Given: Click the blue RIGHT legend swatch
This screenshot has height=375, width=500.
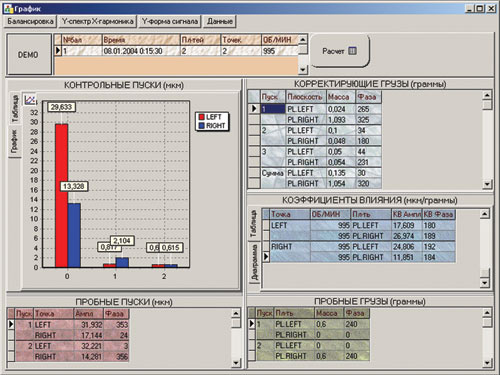Looking at the screenshot, I should pos(201,126).
